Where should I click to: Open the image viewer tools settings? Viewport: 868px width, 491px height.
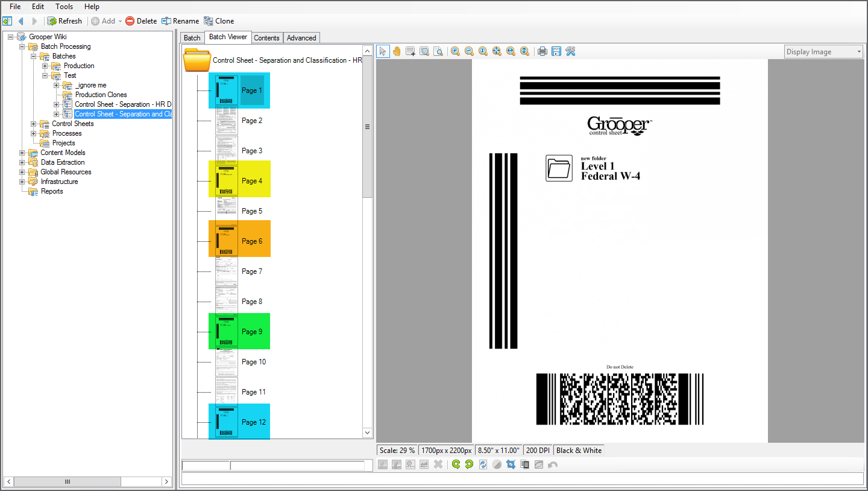570,51
